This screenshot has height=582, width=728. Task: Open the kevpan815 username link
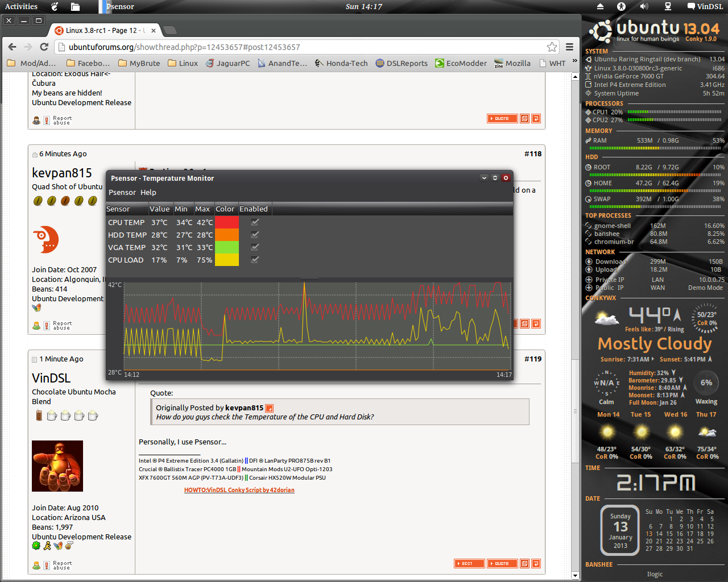pyautogui.click(x=61, y=173)
